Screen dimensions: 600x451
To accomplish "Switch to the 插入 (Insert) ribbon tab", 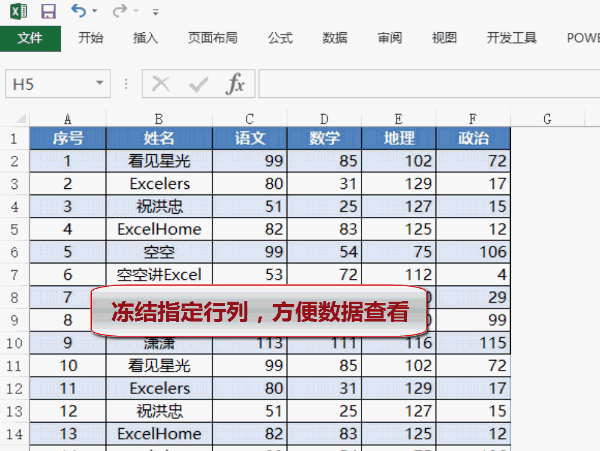I will click(146, 38).
